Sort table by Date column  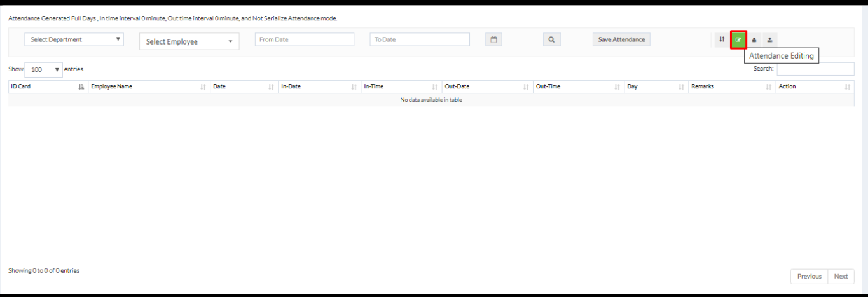244,86
